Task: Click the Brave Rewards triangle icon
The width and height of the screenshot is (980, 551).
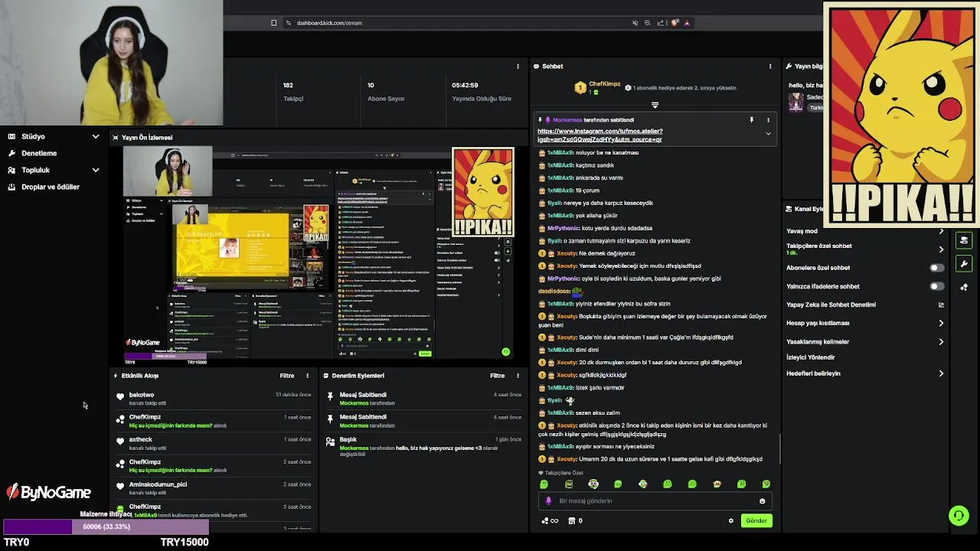Action: [687, 23]
